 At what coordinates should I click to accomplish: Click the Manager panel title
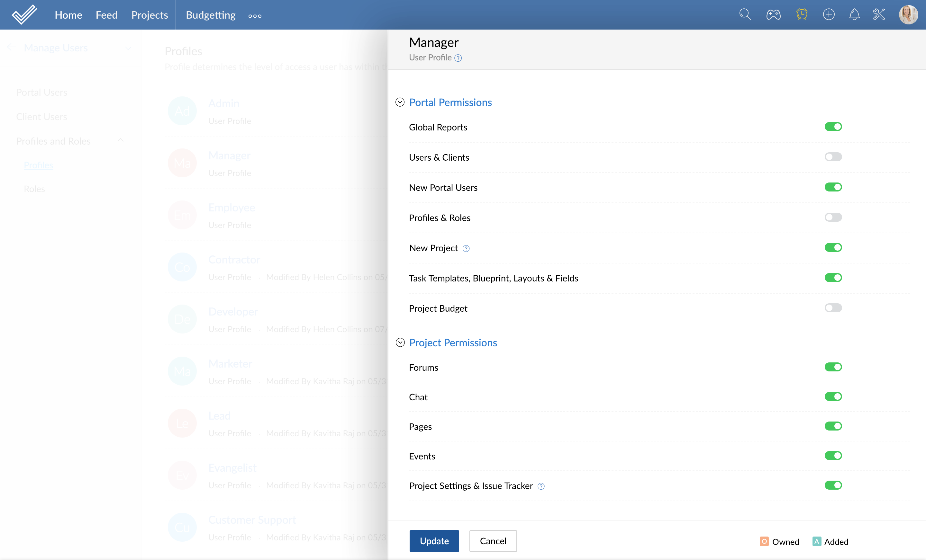tap(434, 42)
